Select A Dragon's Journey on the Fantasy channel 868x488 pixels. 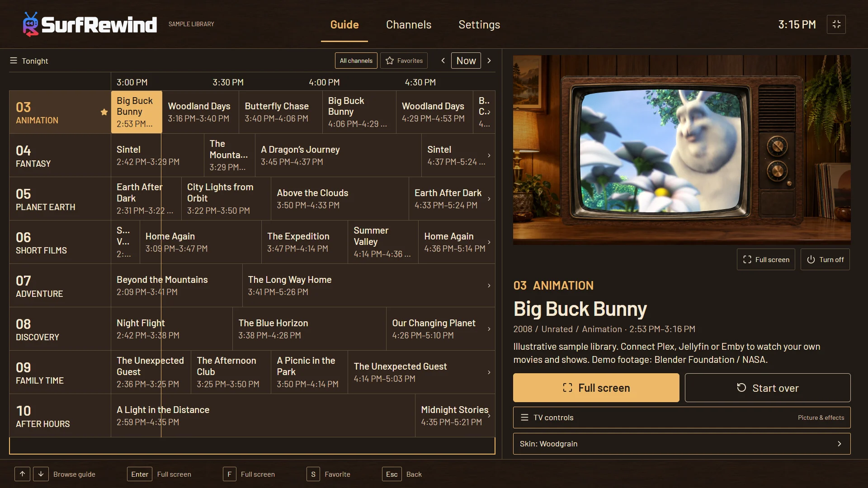coord(338,155)
